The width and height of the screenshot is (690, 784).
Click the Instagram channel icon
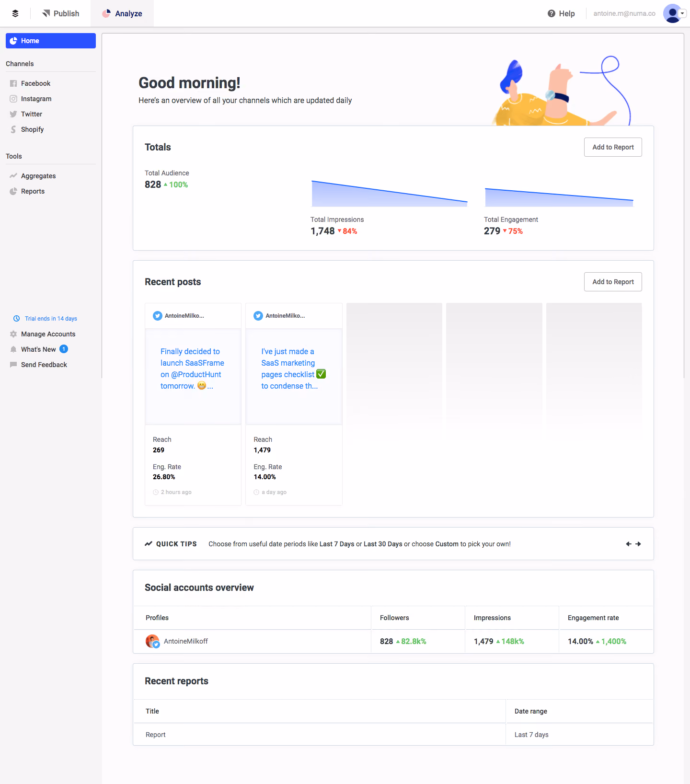tap(13, 99)
